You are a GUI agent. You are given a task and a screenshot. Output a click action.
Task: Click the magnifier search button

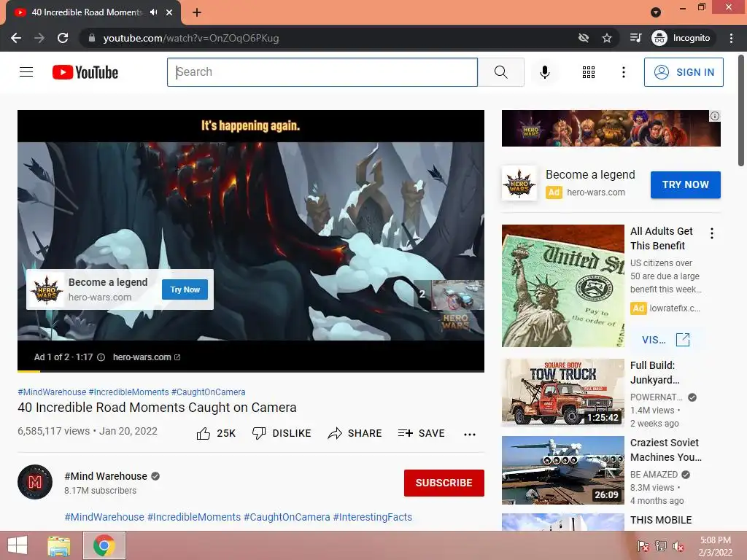pyautogui.click(x=500, y=72)
